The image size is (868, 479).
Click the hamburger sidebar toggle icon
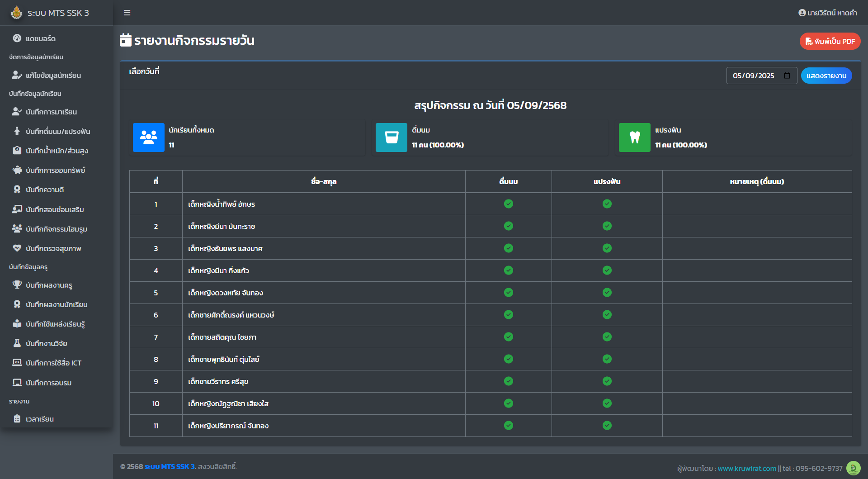[127, 13]
